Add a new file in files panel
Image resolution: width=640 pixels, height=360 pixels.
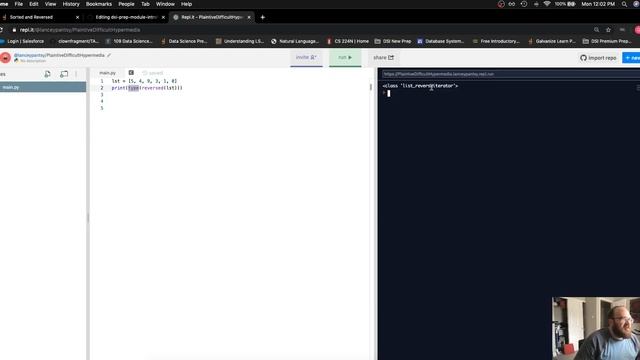[x=47, y=74]
